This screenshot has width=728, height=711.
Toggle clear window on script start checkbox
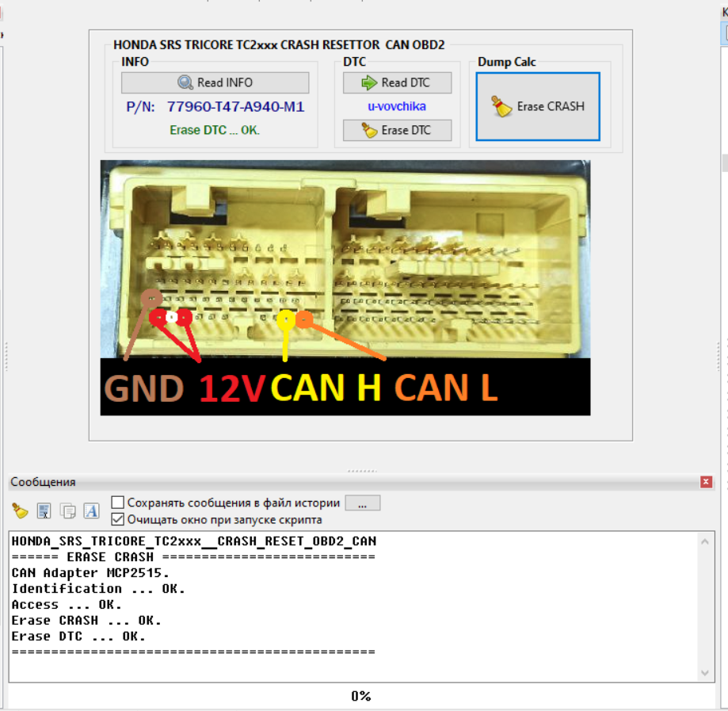click(118, 519)
